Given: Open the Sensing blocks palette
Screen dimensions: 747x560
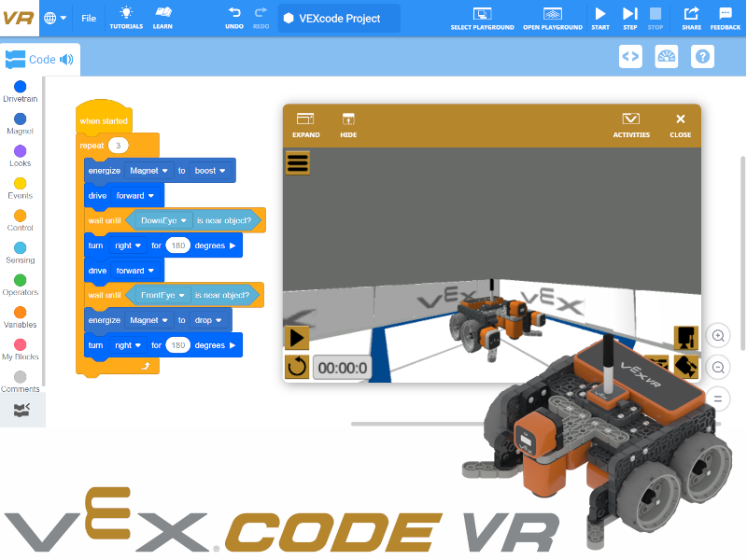Looking at the screenshot, I should click(20, 254).
